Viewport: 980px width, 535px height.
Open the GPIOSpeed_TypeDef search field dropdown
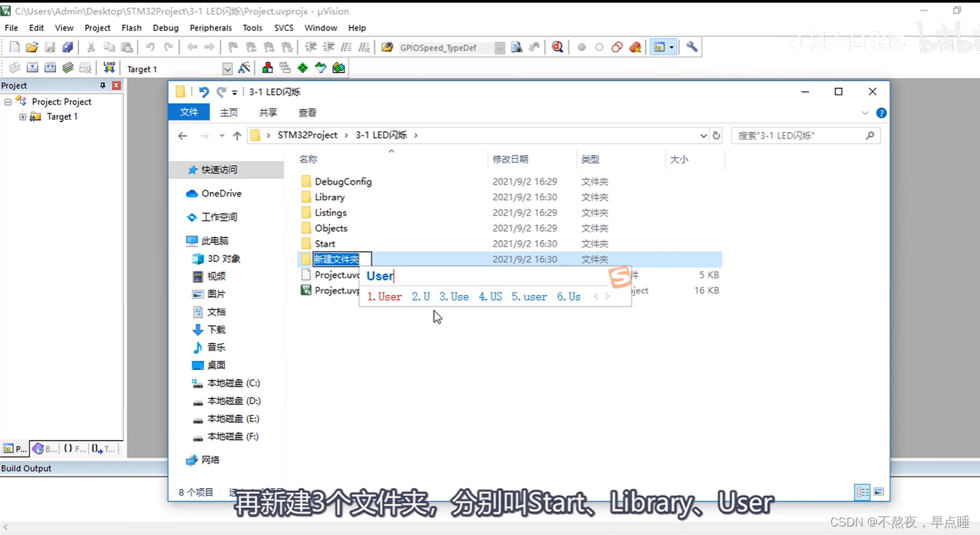(500, 47)
